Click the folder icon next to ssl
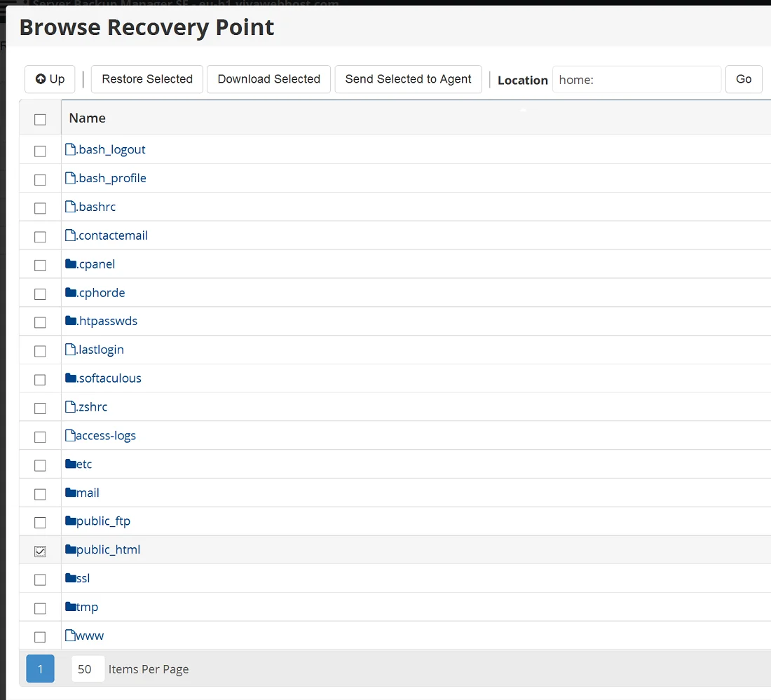This screenshot has width=771, height=700. [70, 577]
